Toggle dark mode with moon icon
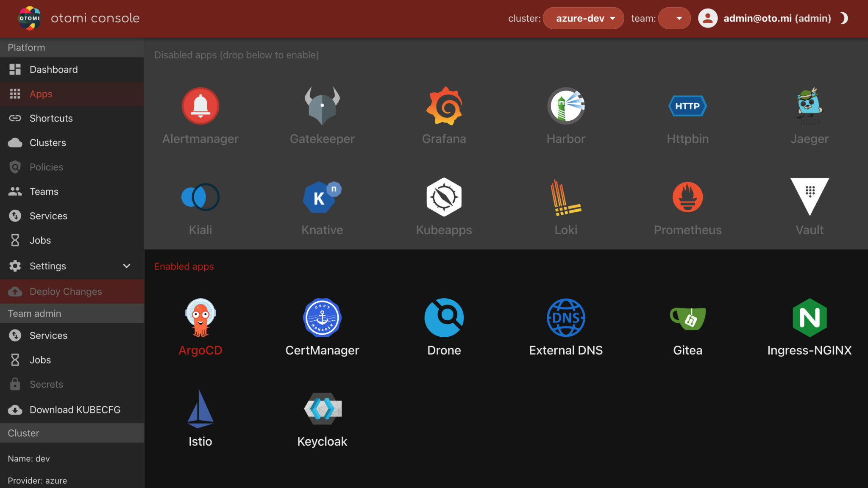The height and width of the screenshot is (488, 868). click(844, 18)
